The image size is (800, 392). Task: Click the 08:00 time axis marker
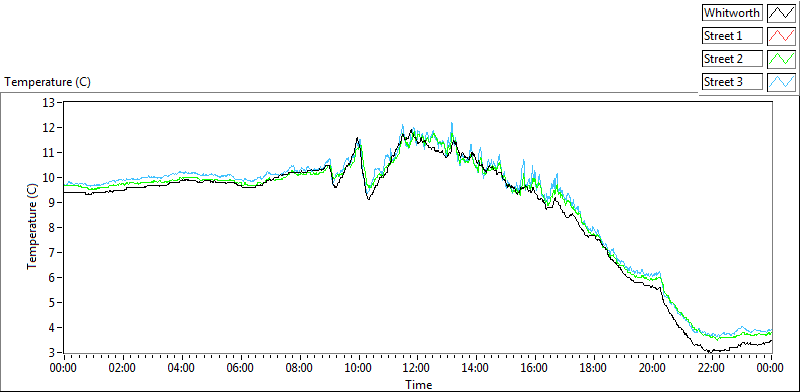point(300,368)
